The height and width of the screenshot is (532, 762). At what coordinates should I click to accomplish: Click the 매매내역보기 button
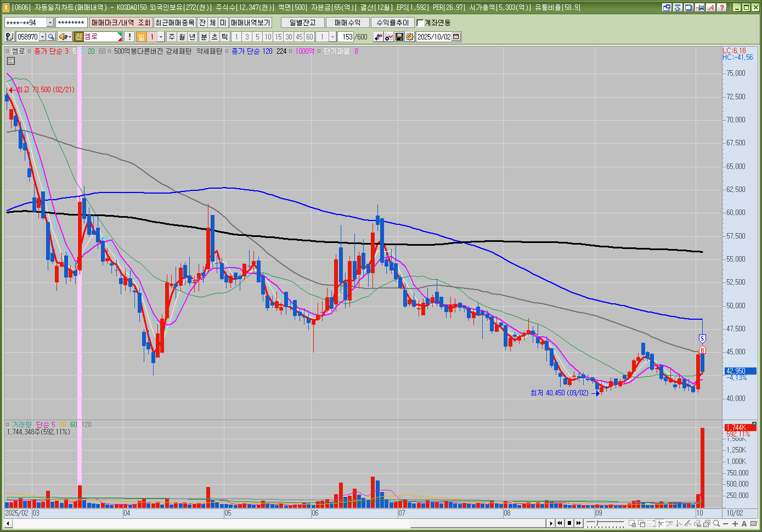(250, 22)
